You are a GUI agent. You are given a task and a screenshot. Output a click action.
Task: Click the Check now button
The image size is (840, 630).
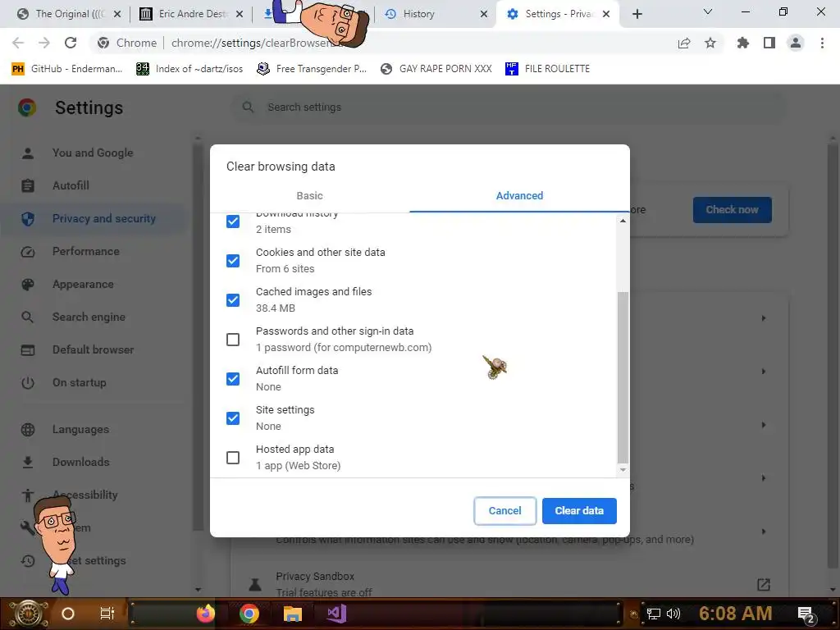point(732,209)
